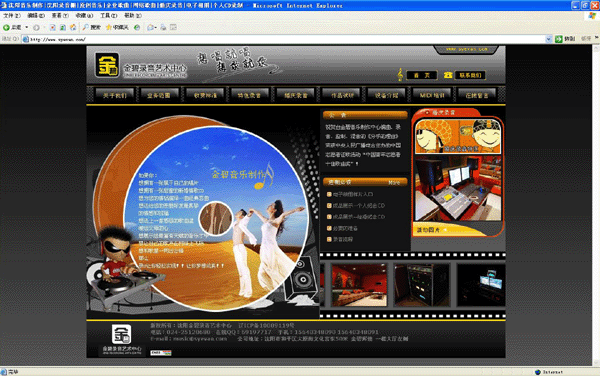Open the Search magnifier in IE toolbar
Screen dimensions: 600x376
pos(86,28)
